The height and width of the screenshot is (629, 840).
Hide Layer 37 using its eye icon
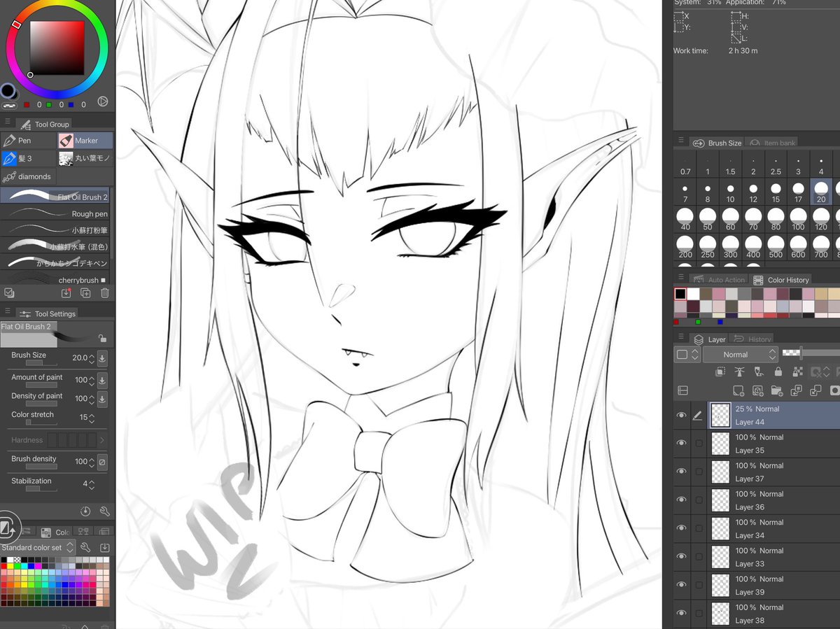point(681,472)
